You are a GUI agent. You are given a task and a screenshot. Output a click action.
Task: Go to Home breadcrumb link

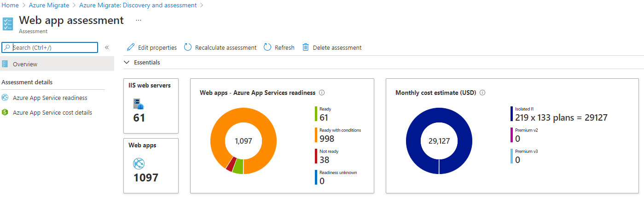[11, 5]
